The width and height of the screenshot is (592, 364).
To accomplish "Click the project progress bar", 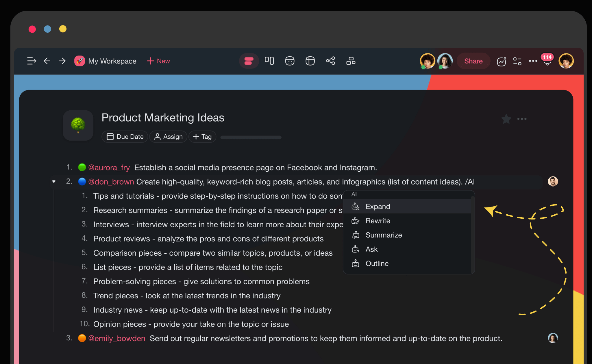I will [251, 138].
